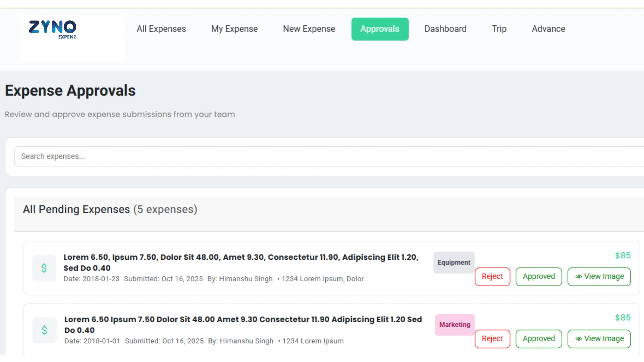Open New Expense form tab
This screenshot has width=644, height=362.
click(309, 29)
